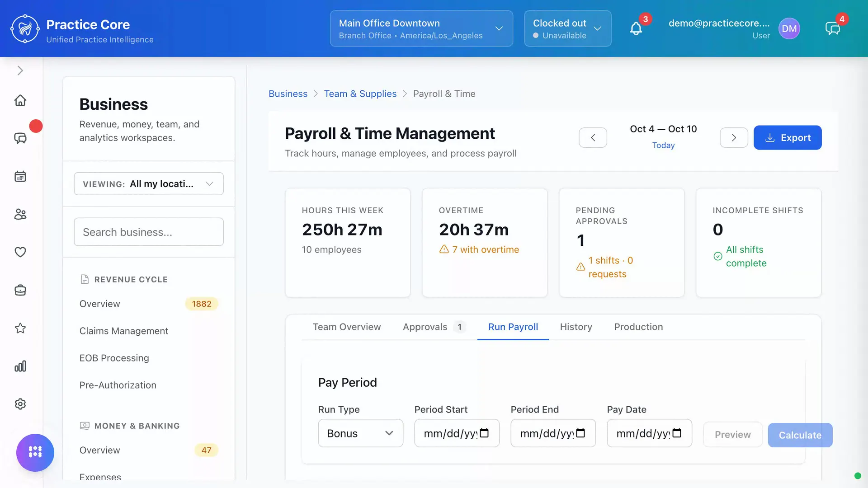The height and width of the screenshot is (488, 868).
Task: Go to next week arrow
Action: point(734,137)
